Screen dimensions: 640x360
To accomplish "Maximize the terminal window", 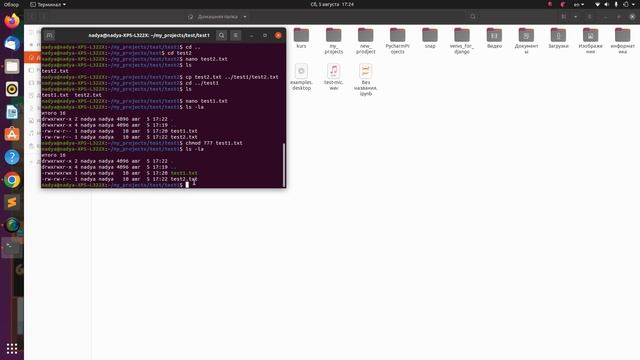I will (265, 36).
